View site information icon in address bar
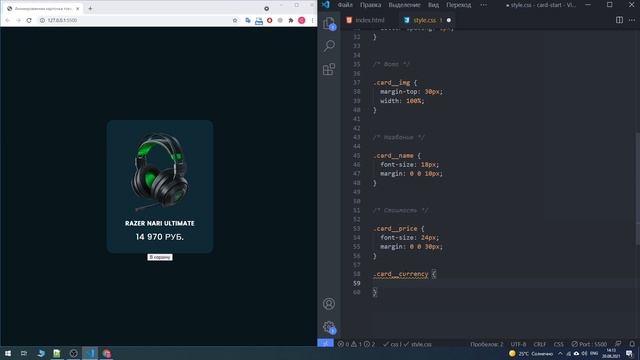The height and width of the screenshot is (360, 640). 42,20
